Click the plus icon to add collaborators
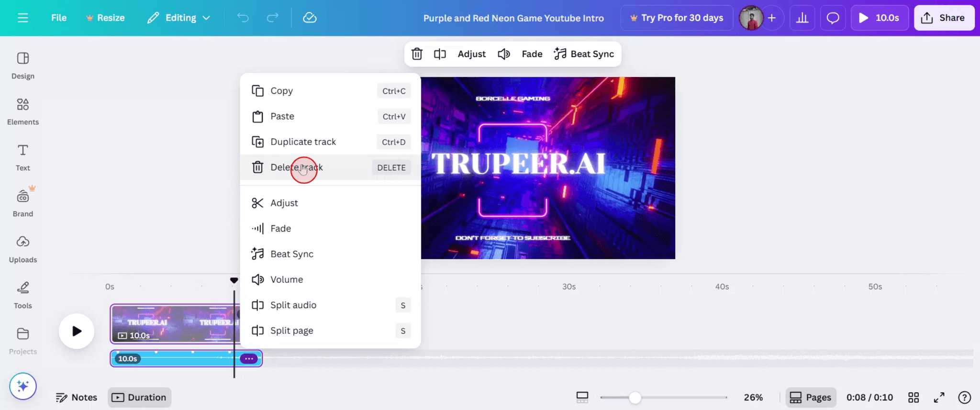The width and height of the screenshot is (980, 410). (772, 18)
